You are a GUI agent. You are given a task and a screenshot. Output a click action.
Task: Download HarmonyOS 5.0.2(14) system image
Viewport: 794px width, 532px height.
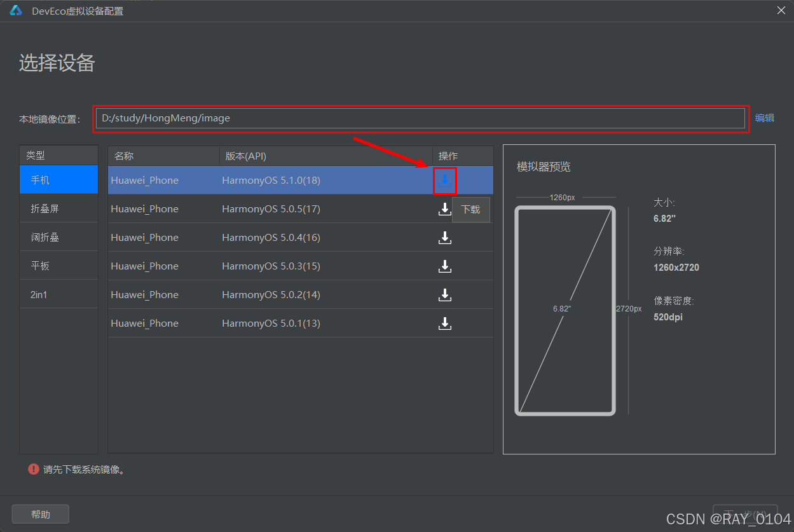(445, 295)
